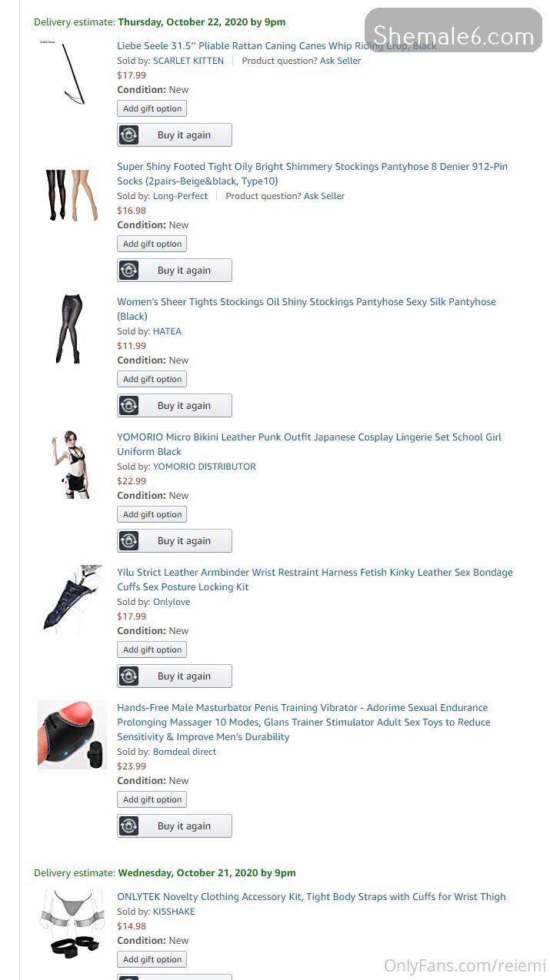The image size is (550, 980).
Task: Add gift option for the ONLYTEK accessory kit
Action: click(x=152, y=959)
